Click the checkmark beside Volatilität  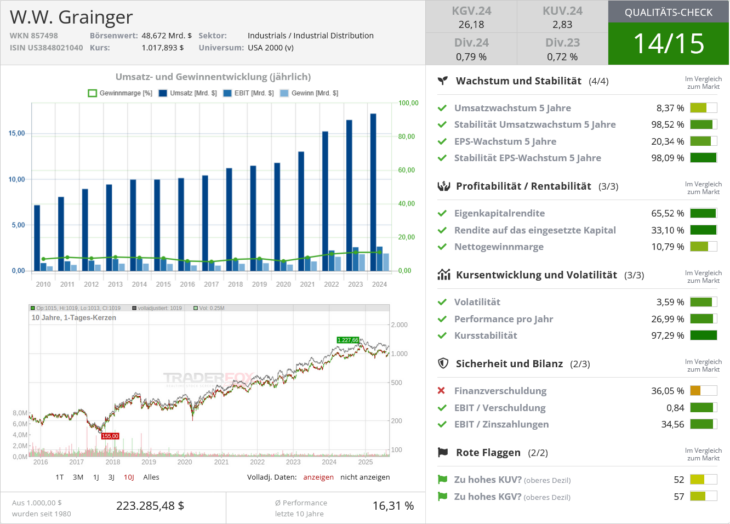[442, 302]
